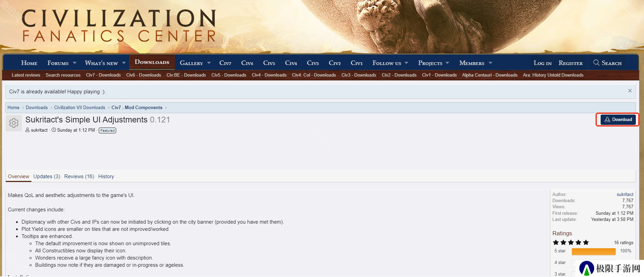Open the Civ6 nav item
644x277 pixels.
(247, 63)
